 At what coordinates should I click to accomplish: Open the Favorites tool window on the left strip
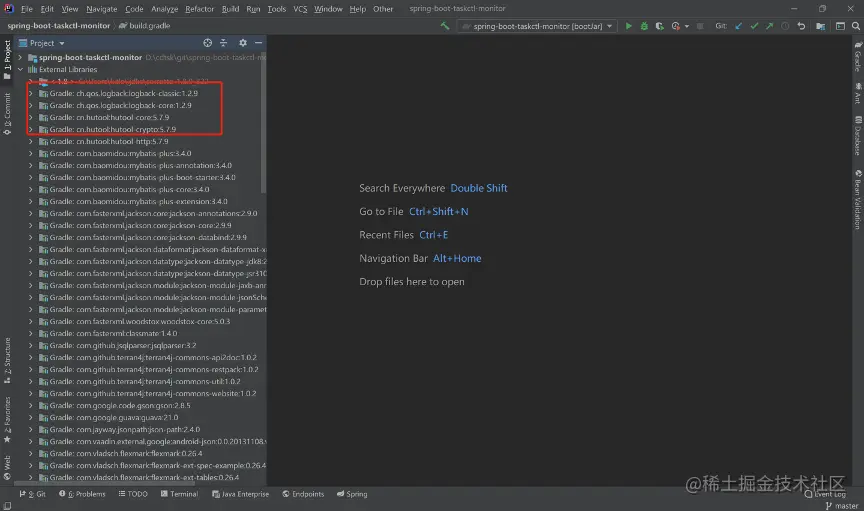(7, 420)
